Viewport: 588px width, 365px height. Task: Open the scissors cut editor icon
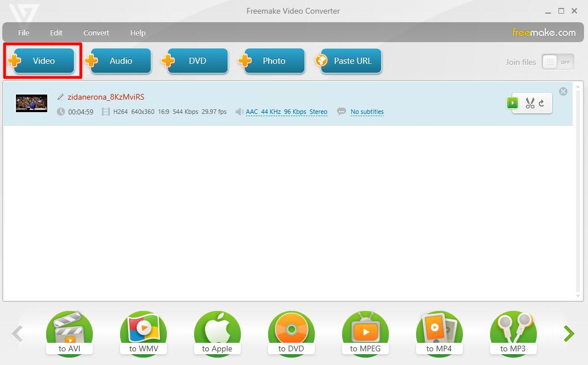pos(530,103)
